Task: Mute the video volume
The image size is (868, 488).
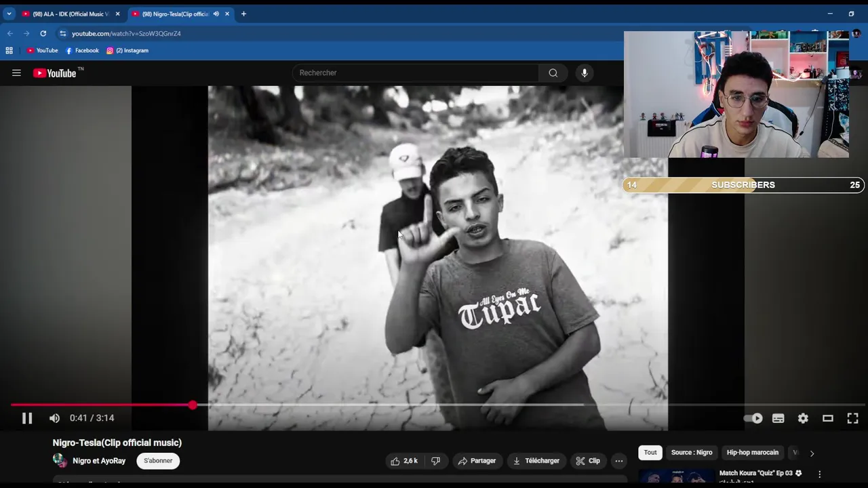Action: 54,418
